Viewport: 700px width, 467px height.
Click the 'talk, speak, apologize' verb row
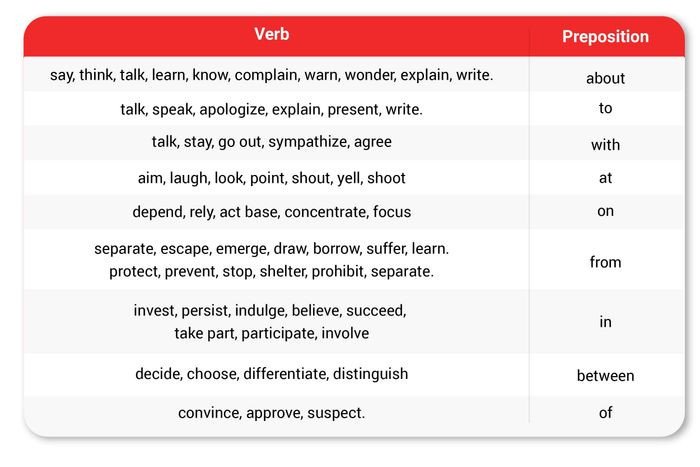(x=272, y=108)
